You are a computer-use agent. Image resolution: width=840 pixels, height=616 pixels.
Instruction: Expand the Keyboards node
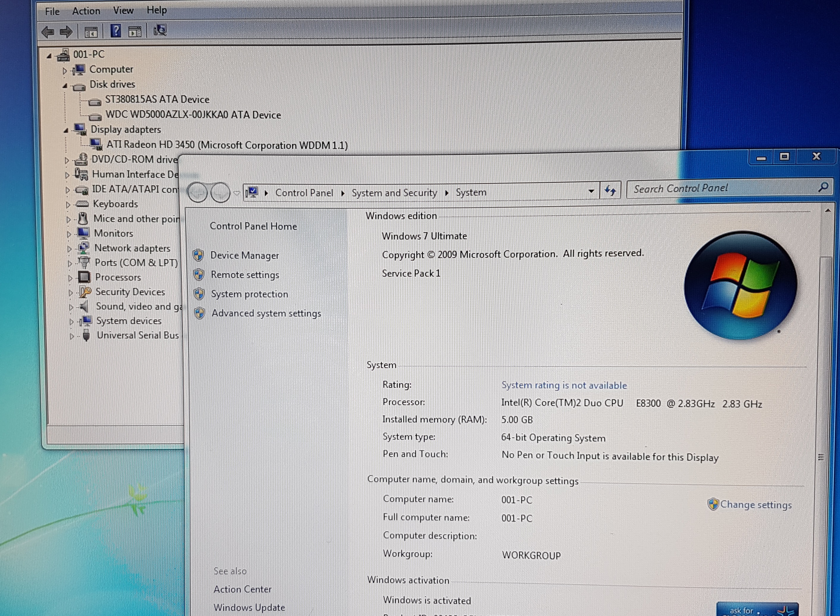pyautogui.click(x=67, y=205)
